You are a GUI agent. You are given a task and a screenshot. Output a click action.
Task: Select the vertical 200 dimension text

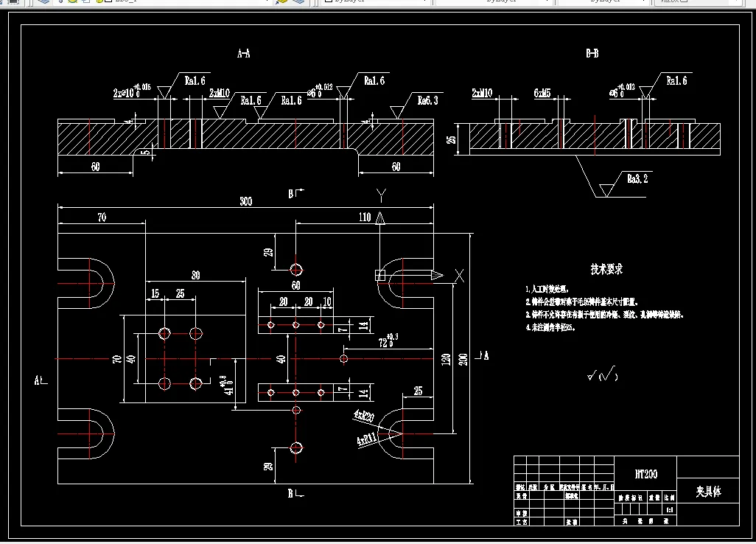463,359
